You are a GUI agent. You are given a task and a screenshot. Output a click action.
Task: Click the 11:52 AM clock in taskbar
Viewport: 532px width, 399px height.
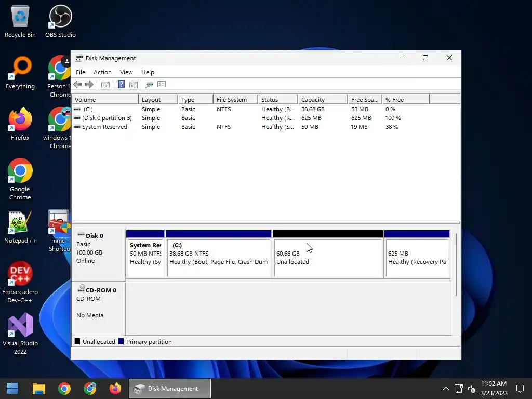[x=494, y=384]
